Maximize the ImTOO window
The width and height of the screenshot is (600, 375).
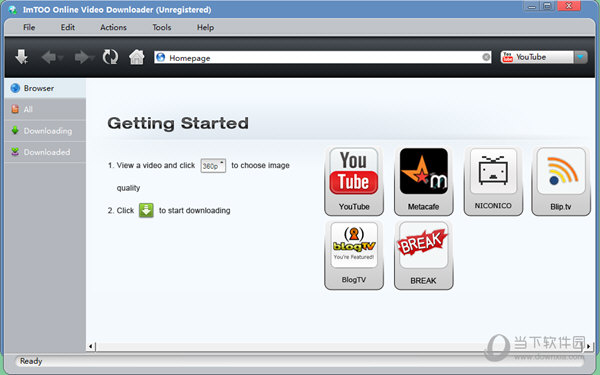point(548,6)
